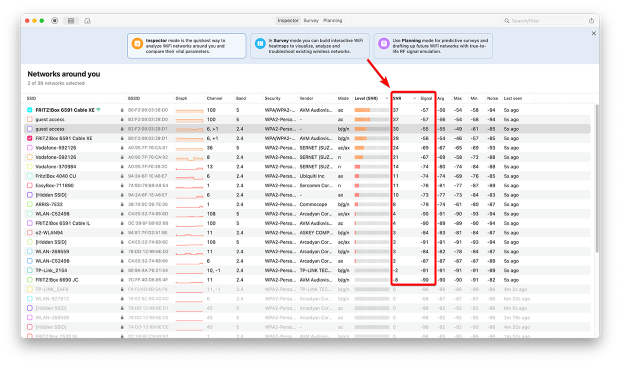Sort by the Vendor column header
The image size is (620, 365).
(x=306, y=98)
